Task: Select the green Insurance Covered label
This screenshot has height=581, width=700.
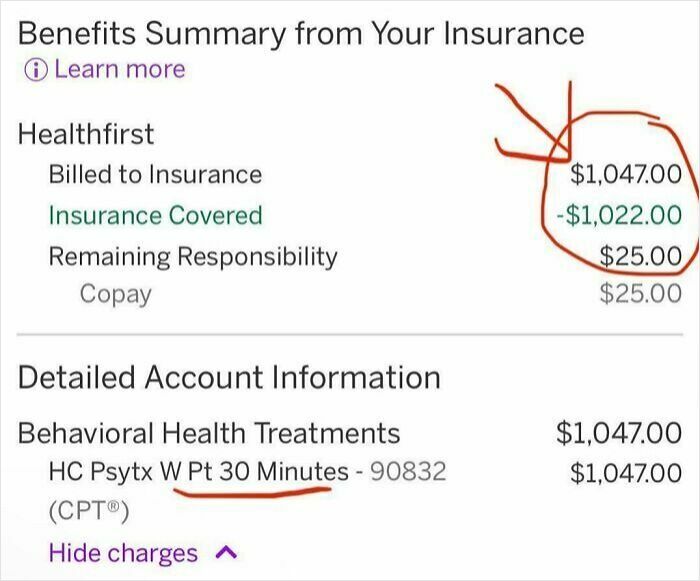Action: tap(155, 216)
